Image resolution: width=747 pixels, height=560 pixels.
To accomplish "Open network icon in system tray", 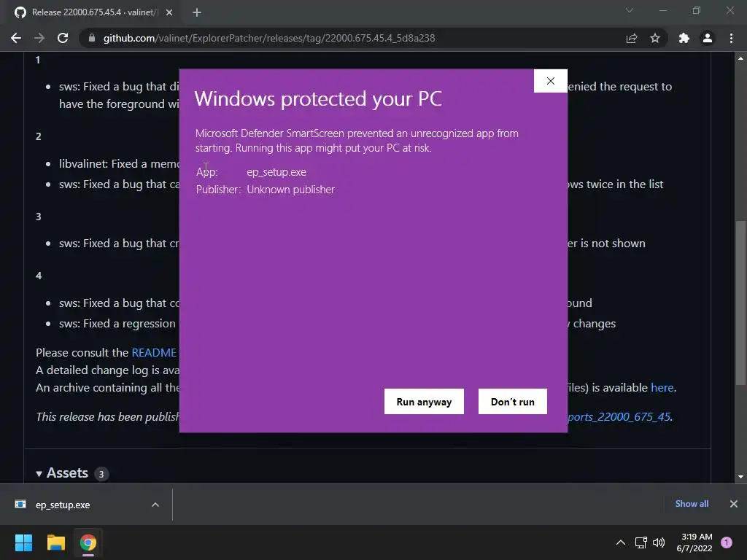I will [640, 542].
